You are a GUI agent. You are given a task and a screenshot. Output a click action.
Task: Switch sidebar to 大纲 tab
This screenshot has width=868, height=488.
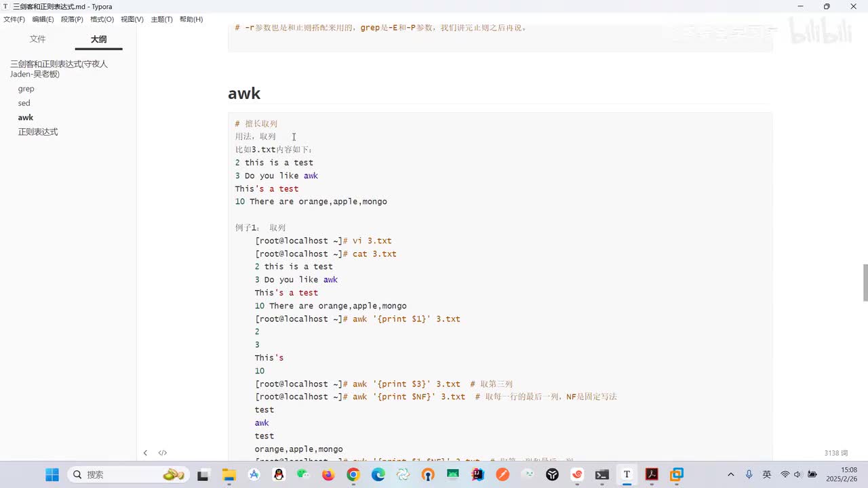pos(98,39)
